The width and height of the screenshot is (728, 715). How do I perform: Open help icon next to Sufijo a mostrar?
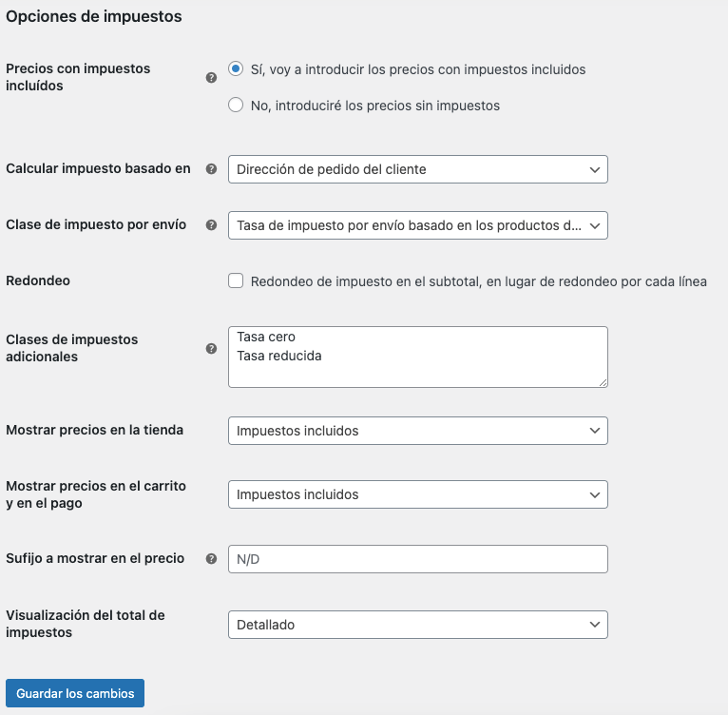tap(211, 559)
